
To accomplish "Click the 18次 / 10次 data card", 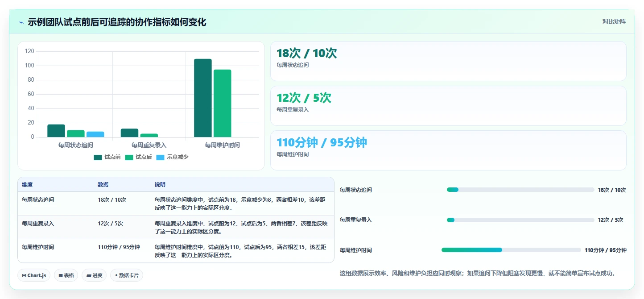I will 448,61.
